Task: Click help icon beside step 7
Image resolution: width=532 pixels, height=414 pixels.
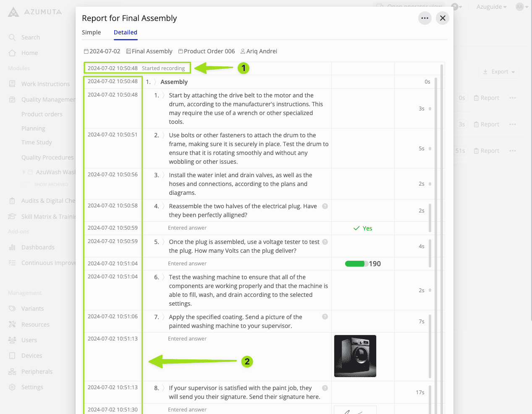Action: (325, 317)
